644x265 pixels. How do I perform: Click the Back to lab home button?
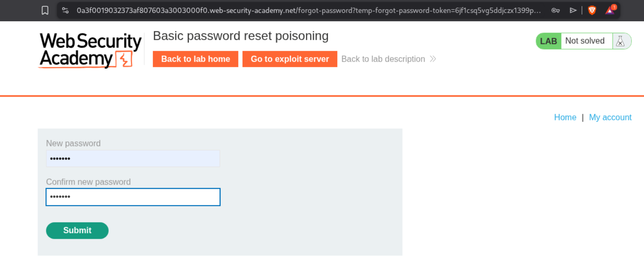tap(195, 59)
